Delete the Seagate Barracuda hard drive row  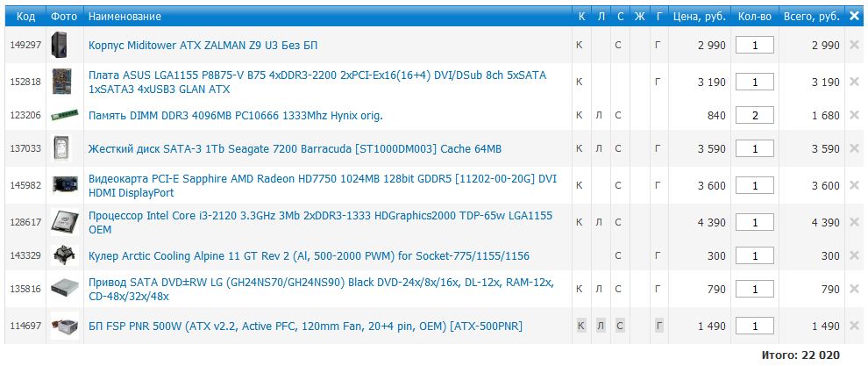point(854,149)
